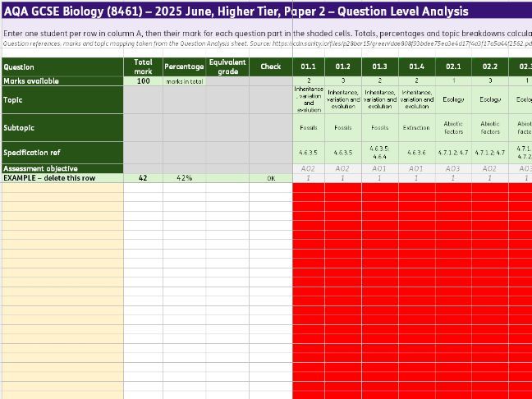Select the 'Total mark' column header
The height and width of the screenshot is (399, 532).
(x=143, y=66)
